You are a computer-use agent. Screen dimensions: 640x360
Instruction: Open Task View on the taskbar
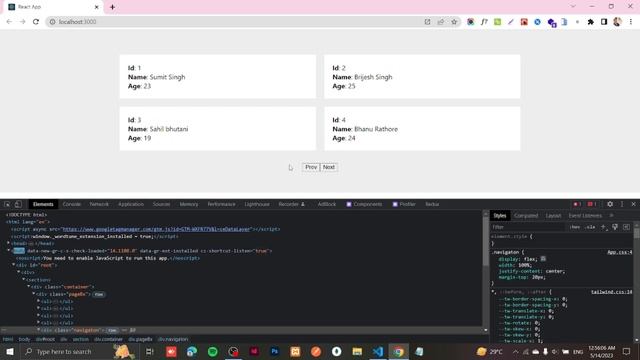[149, 351]
